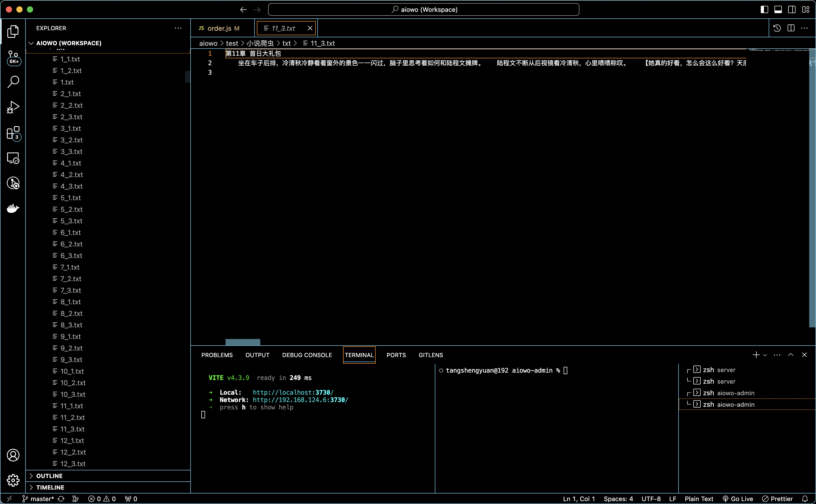Change language mode Plain Text
This screenshot has width=816, height=504.
pos(699,499)
